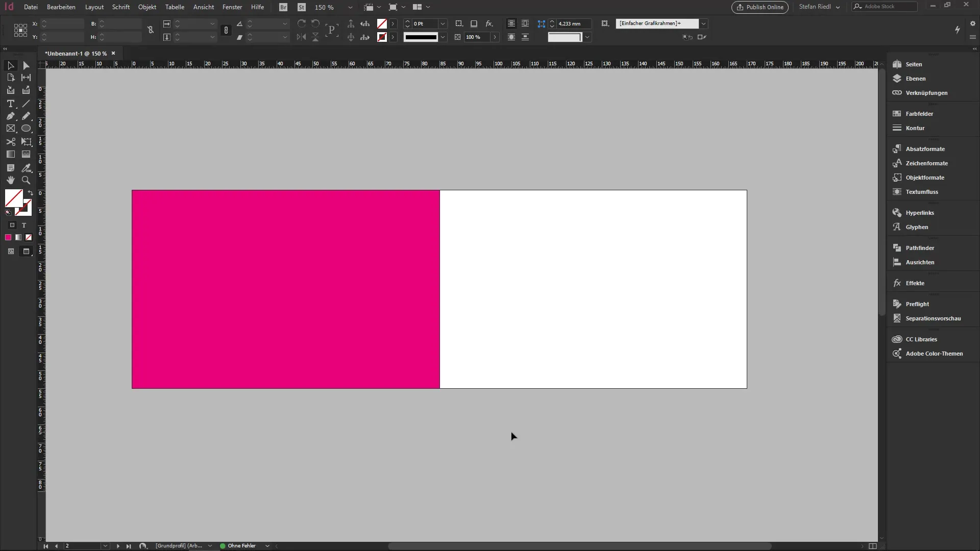This screenshot has width=980, height=551.
Task: Toggle constrain proportions link icon
Action: point(151,30)
